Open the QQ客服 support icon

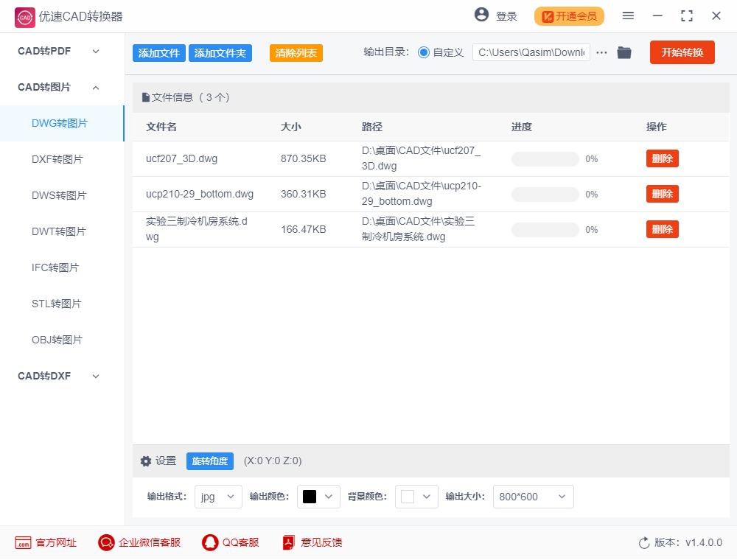pyautogui.click(x=209, y=542)
